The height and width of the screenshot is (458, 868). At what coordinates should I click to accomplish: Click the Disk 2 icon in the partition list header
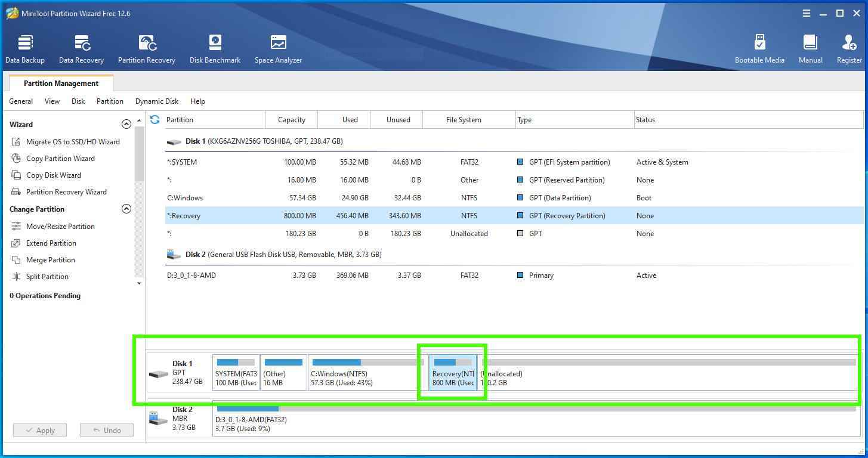pyautogui.click(x=174, y=255)
